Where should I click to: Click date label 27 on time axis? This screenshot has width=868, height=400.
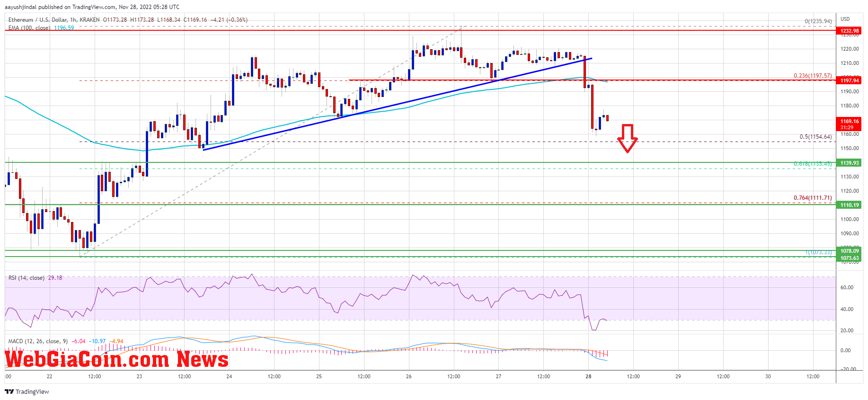[x=498, y=376]
